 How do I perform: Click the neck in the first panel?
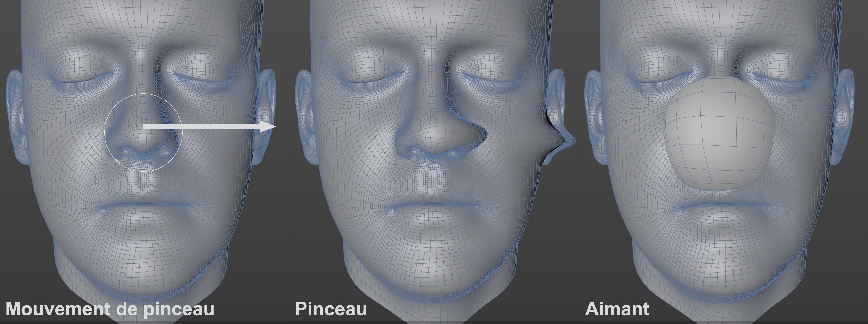pyautogui.click(x=145, y=303)
